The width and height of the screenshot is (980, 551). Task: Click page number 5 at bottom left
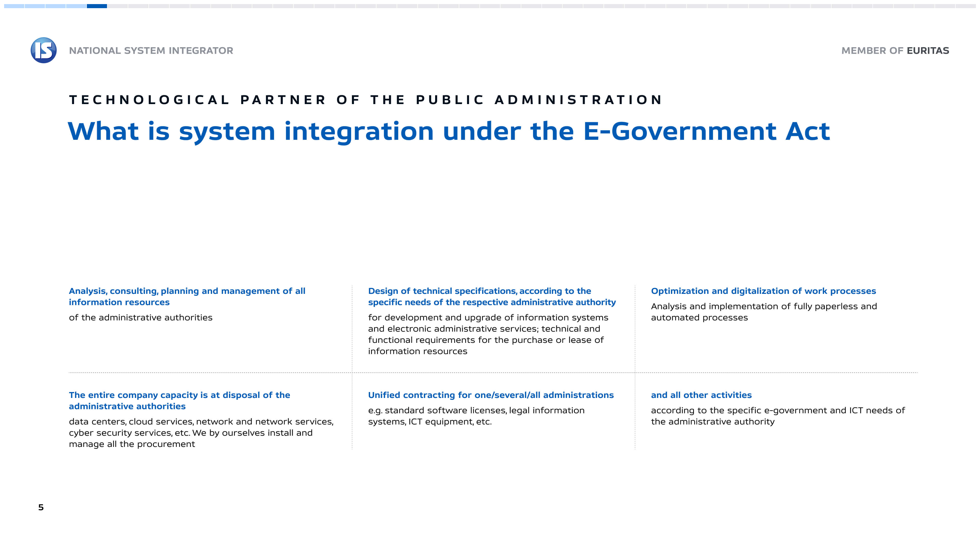(41, 507)
